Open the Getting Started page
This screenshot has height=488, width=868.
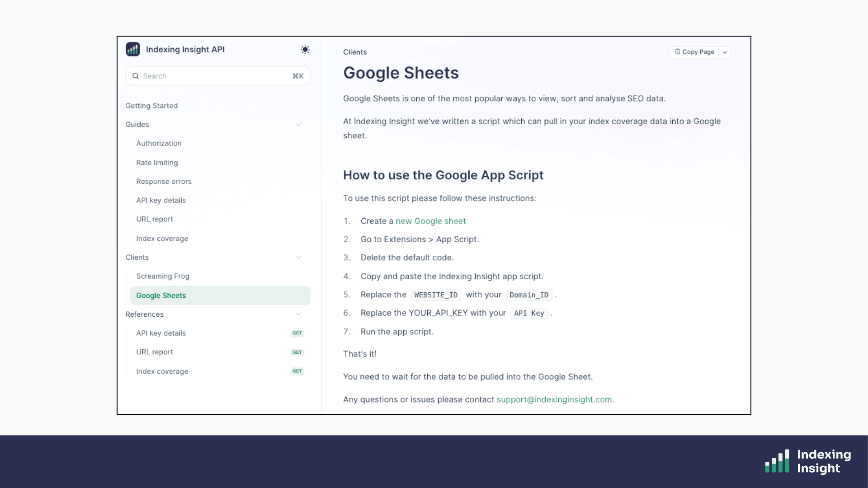click(x=151, y=106)
